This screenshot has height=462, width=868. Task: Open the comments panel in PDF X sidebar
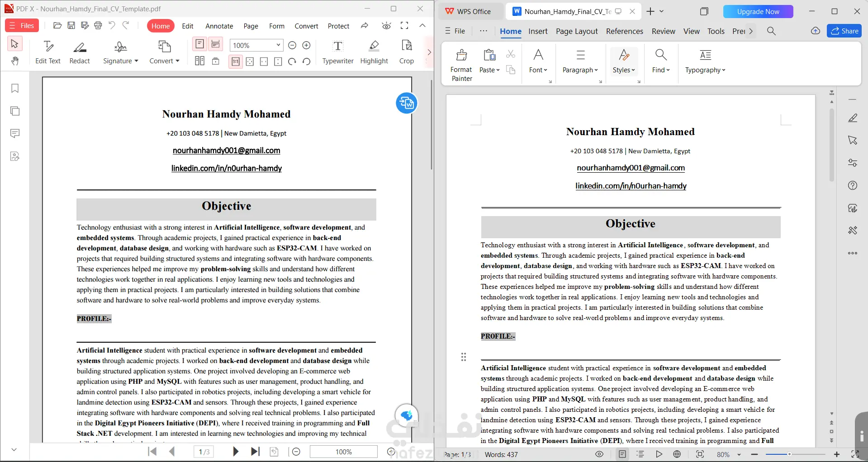point(15,133)
